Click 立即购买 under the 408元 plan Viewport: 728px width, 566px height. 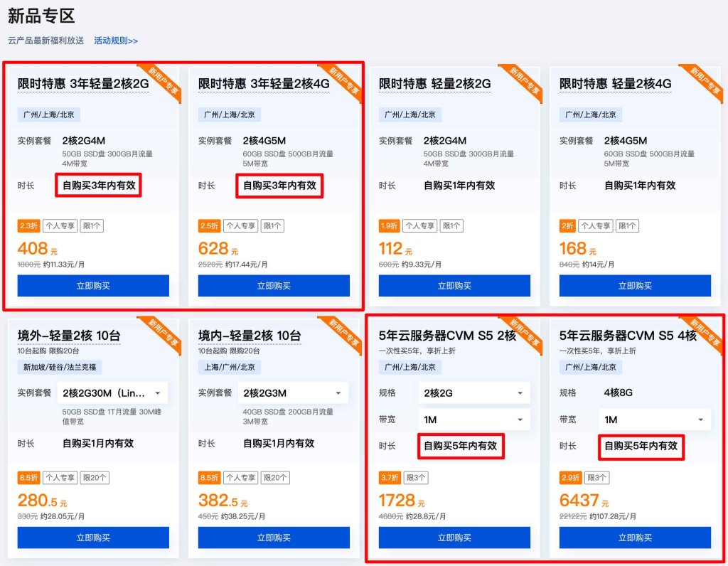[x=93, y=286]
